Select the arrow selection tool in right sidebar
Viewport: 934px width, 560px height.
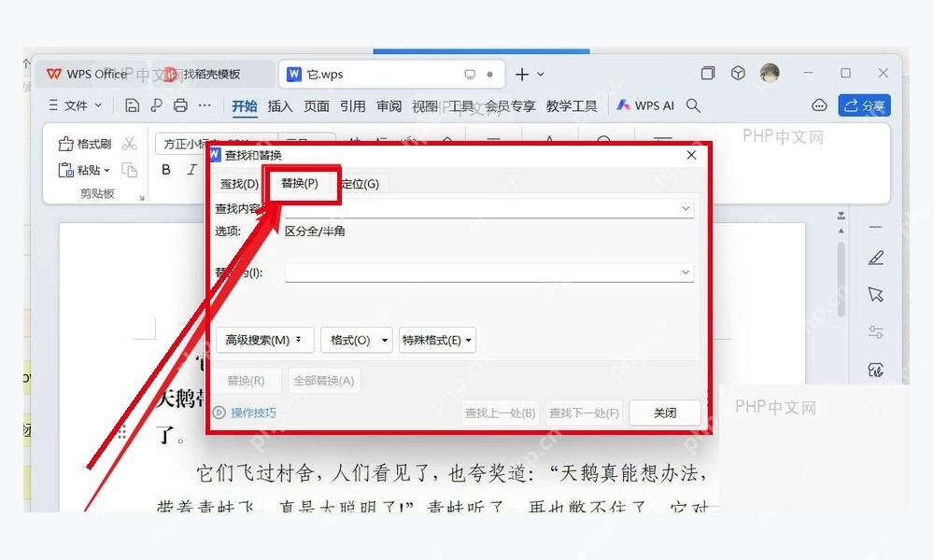(876, 295)
